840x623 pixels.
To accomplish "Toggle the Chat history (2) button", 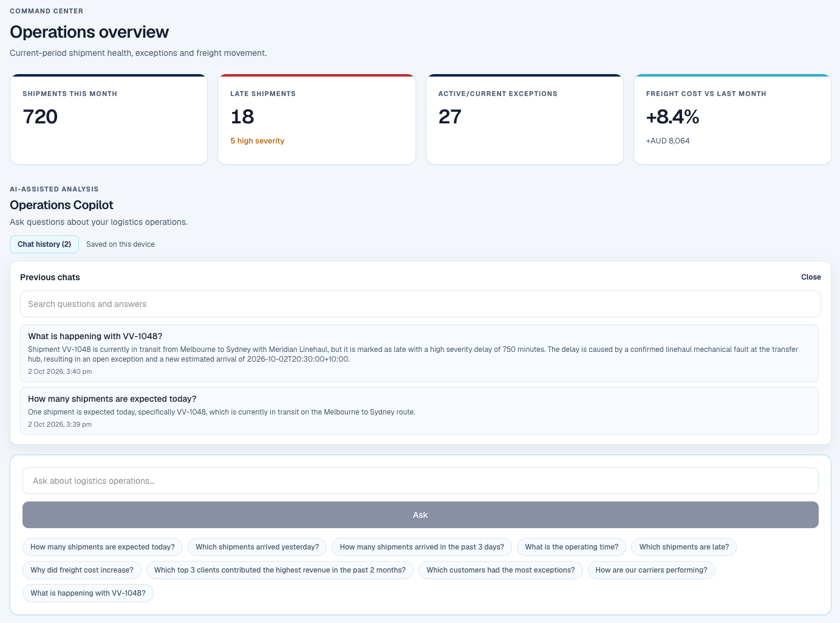I will click(x=44, y=244).
